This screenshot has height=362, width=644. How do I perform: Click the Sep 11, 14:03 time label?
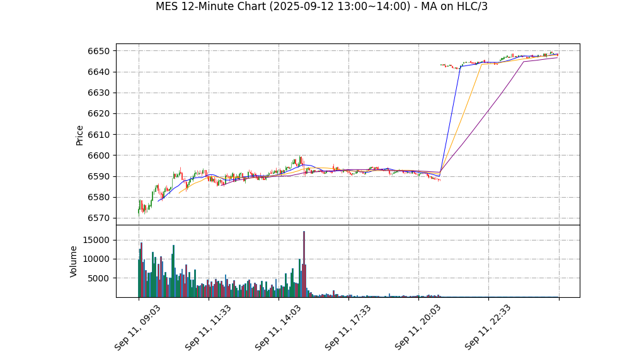tap(278, 327)
